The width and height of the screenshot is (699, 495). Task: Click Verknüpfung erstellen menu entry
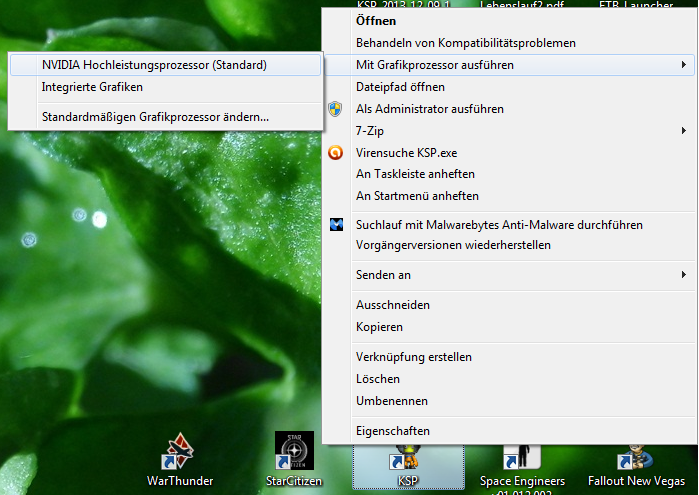[x=413, y=357]
